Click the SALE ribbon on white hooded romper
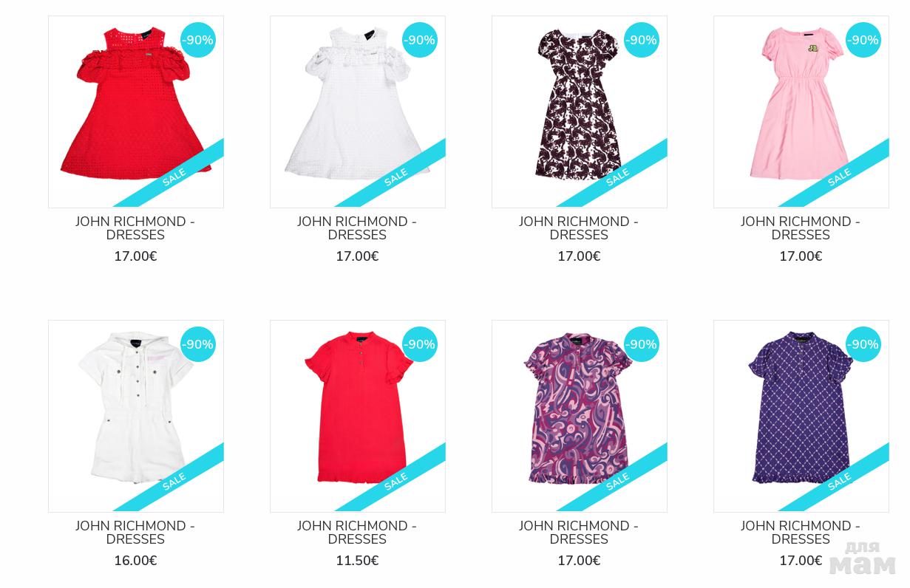This screenshot has width=910, height=588. [x=172, y=480]
